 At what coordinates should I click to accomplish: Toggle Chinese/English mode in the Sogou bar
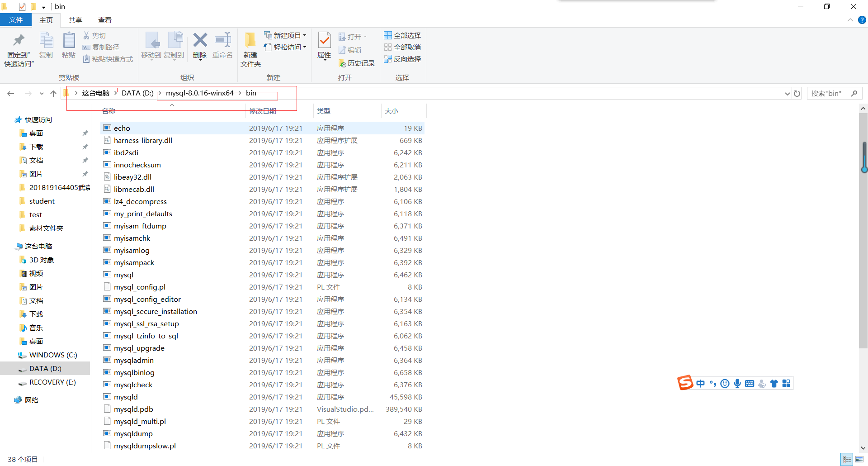pos(700,384)
